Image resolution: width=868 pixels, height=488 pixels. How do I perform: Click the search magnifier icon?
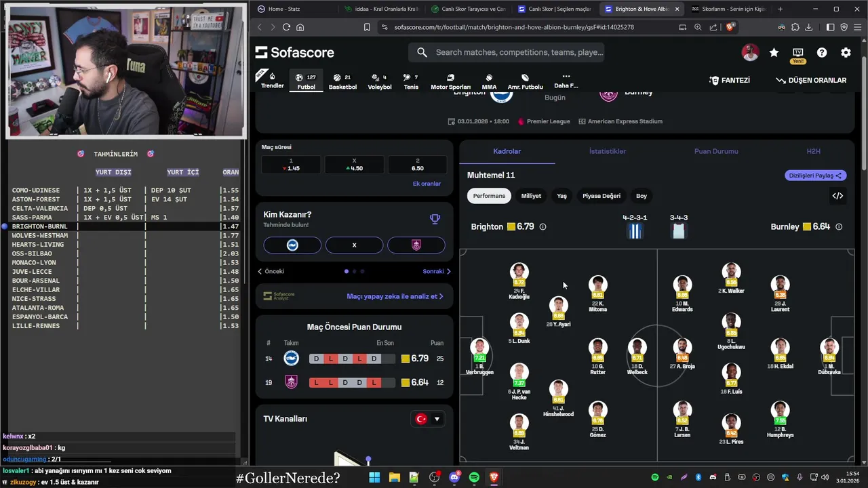pyautogui.click(x=422, y=52)
